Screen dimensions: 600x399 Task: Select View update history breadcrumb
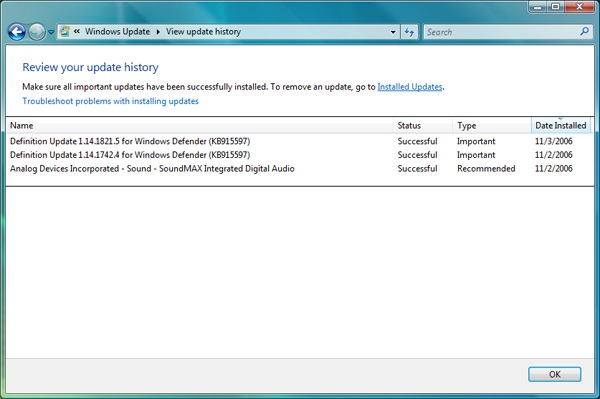(x=203, y=32)
